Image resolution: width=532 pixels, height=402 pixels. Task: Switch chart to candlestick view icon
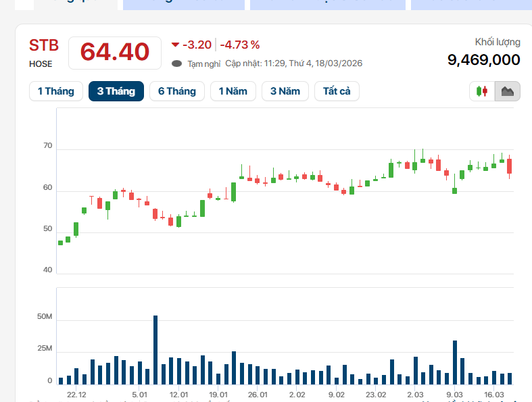point(482,91)
